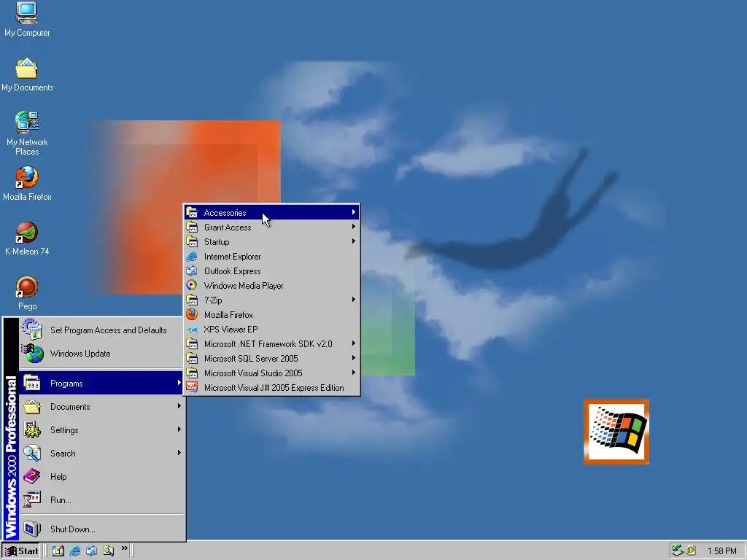Click the 1:58 PM taskbar clock

click(721, 551)
